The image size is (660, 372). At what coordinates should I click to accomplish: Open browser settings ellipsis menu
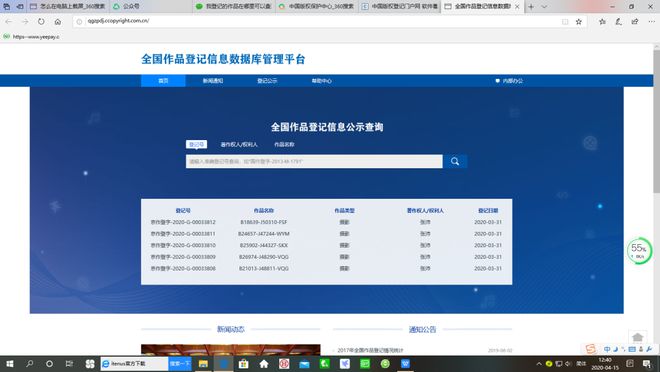[x=651, y=21]
